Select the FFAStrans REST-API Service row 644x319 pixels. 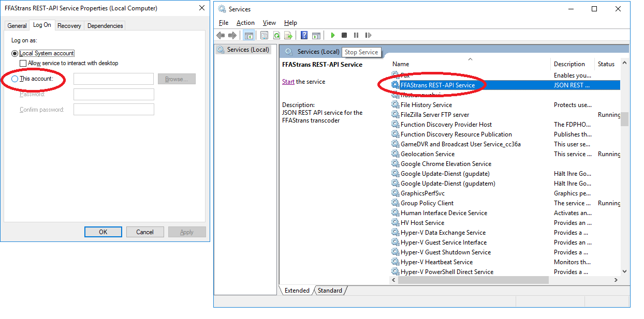[x=505, y=85]
